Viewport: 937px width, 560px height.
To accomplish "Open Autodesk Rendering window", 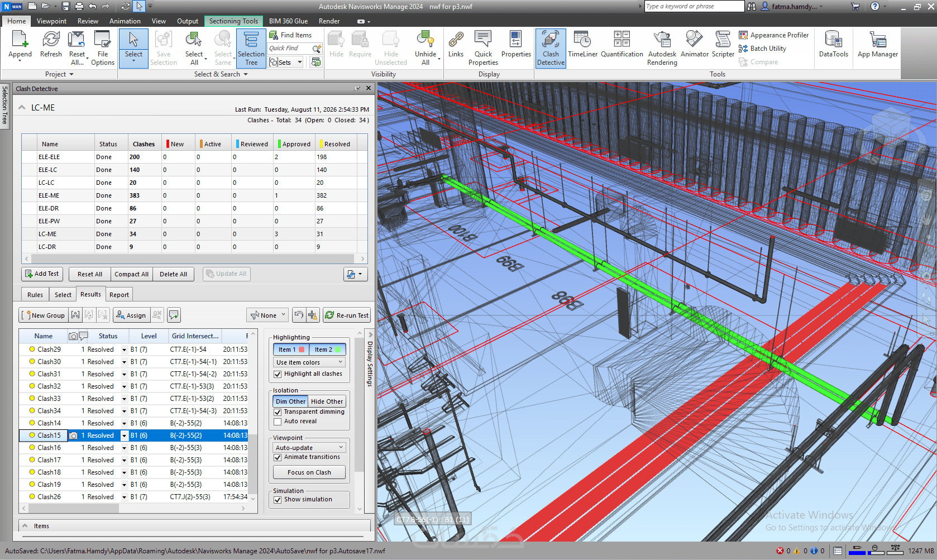I will (662, 49).
